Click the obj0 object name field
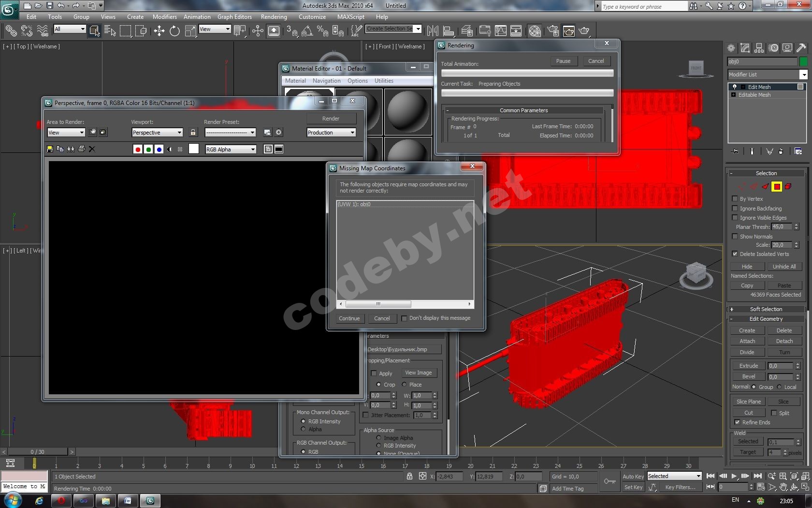The height and width of the screenshot is (508, 812). [762, 61]
